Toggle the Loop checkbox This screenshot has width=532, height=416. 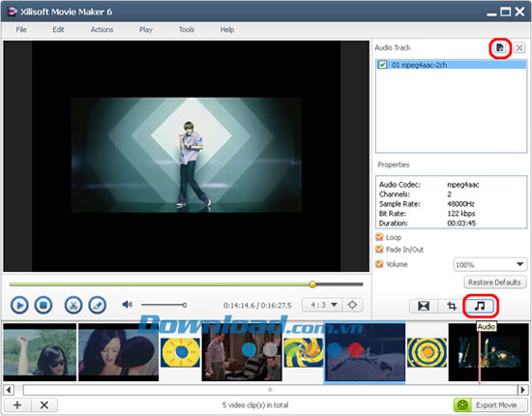pyautogui.click(x=379, y=237)
